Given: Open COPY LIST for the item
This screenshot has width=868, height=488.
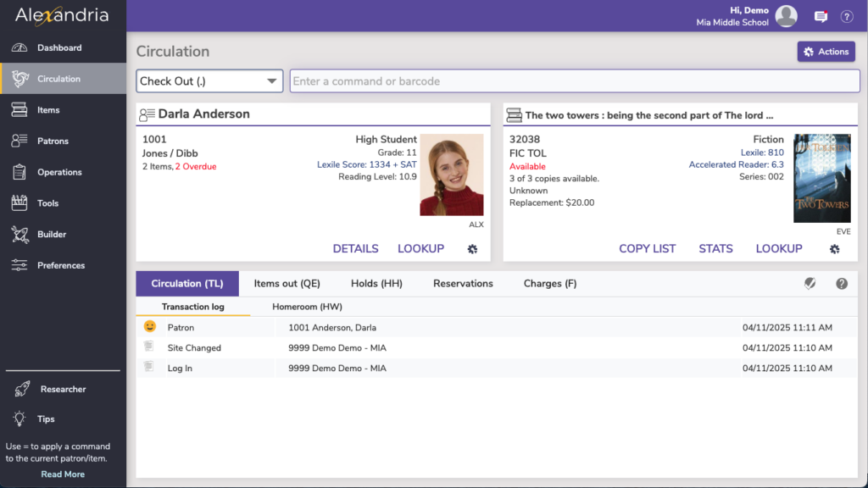Looking at the screenshot, I should click(647, 248).
